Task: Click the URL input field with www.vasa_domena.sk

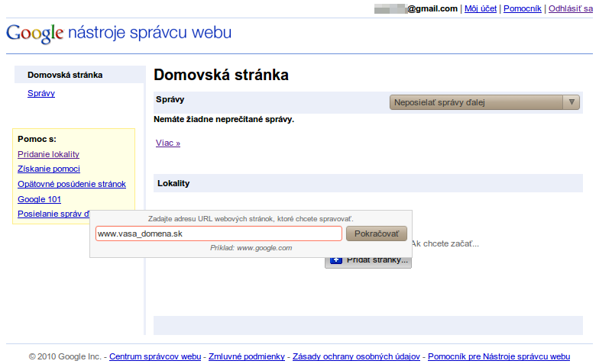Action: pyautogui.click(x=219, y=234)
